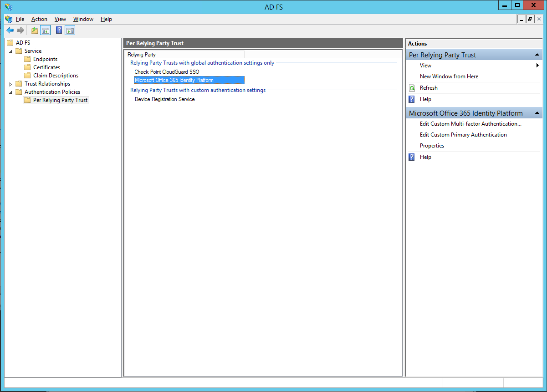Click the Forward arrow toolbar icon
Screen dimensions: 547x392
pyautogui.click(x=20, y=31)
